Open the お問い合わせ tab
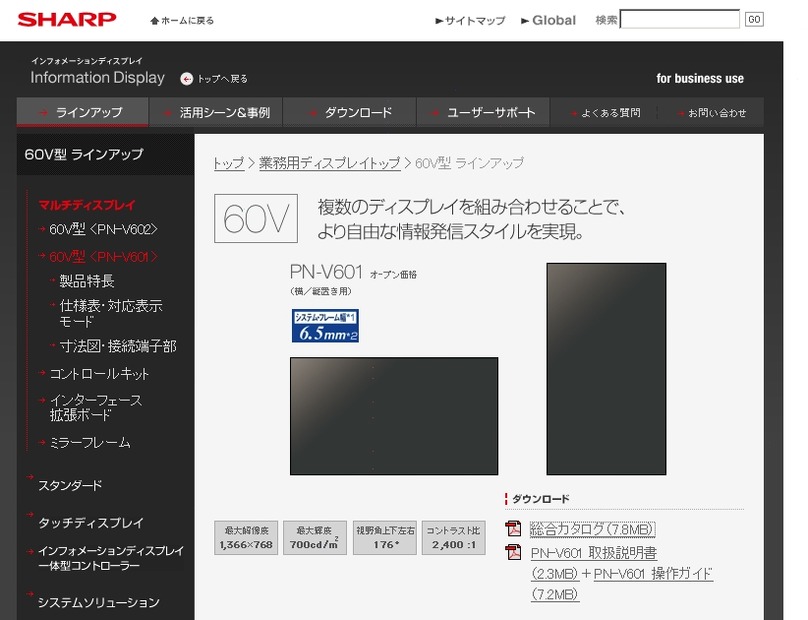Screen dimensions: 808x620 pyautogui.click(x=711, y=112)
